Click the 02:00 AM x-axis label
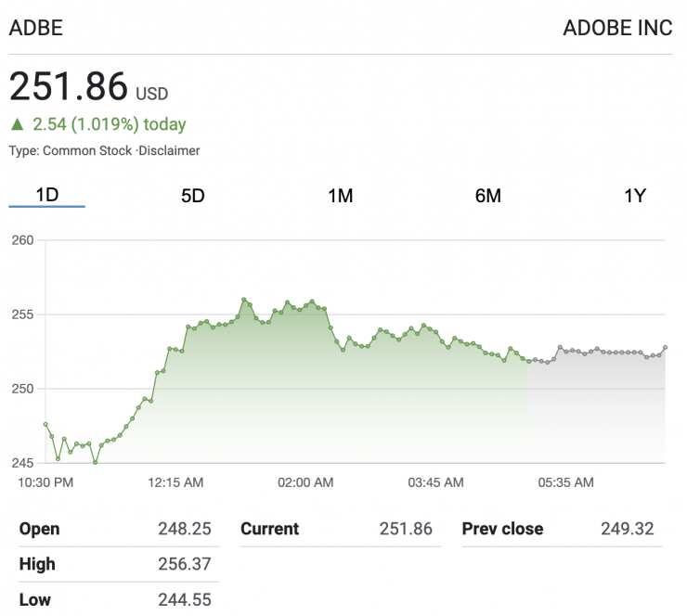 click(305, 482)
